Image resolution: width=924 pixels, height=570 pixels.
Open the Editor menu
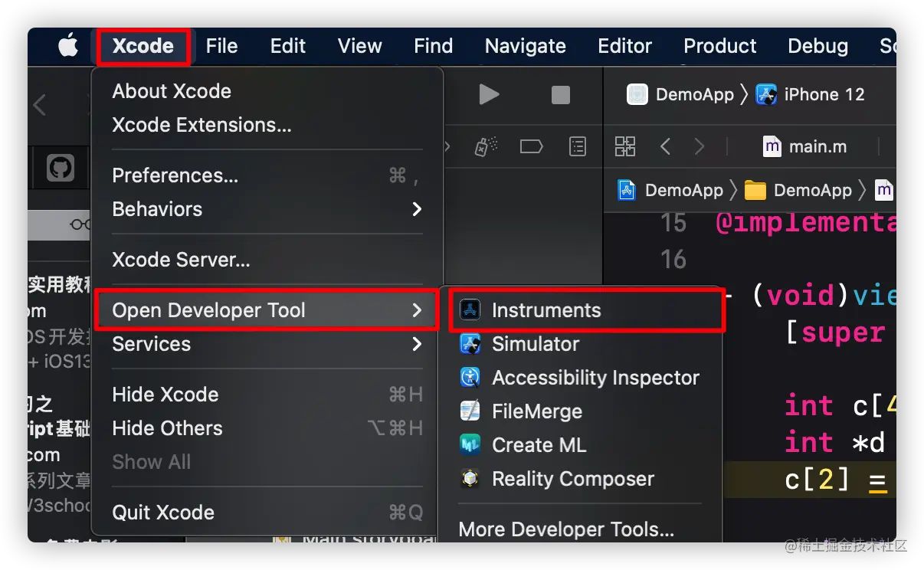tap(624, 46)
